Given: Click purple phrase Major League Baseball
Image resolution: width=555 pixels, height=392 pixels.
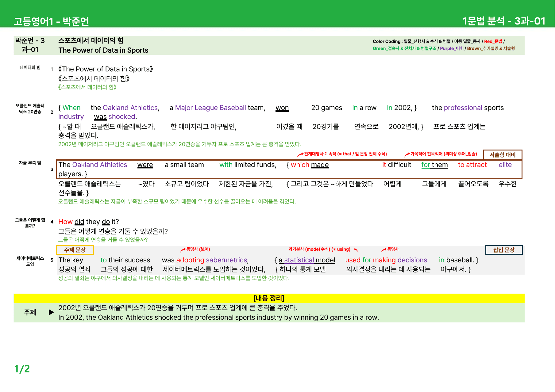Looking at the screenshot, I should (x=210, y=108).
